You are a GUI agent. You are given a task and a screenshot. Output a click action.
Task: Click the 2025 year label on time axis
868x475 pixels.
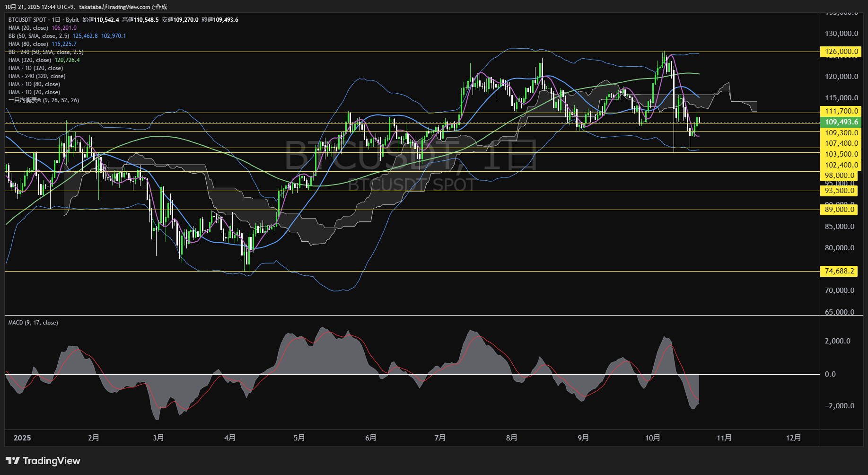(22, 438)
